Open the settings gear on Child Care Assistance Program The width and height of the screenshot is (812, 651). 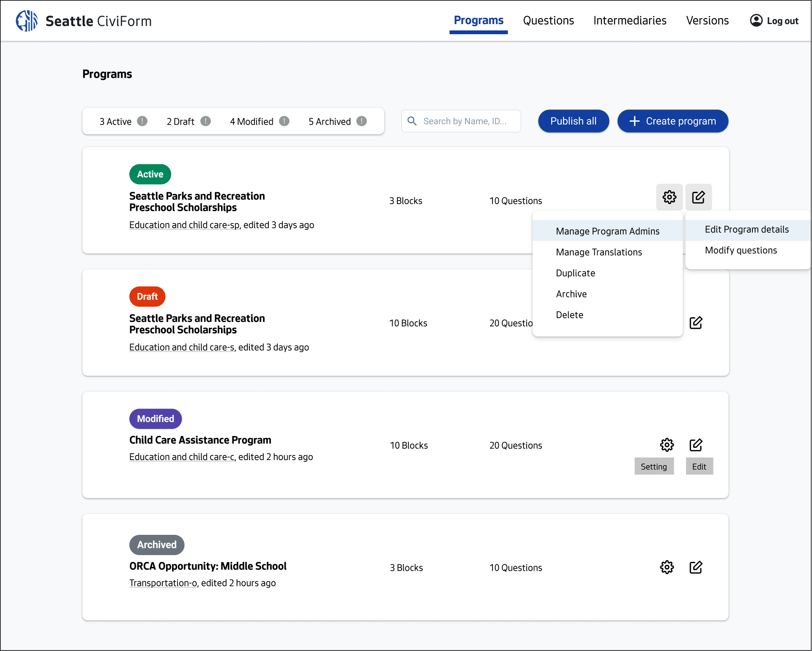(x=667, y=444)
